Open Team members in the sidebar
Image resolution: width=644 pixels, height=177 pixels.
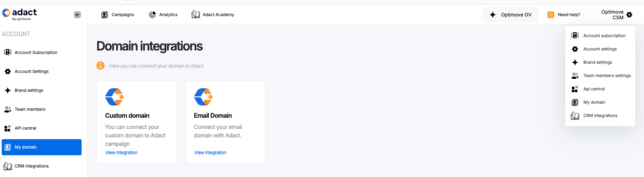(42, 109)
